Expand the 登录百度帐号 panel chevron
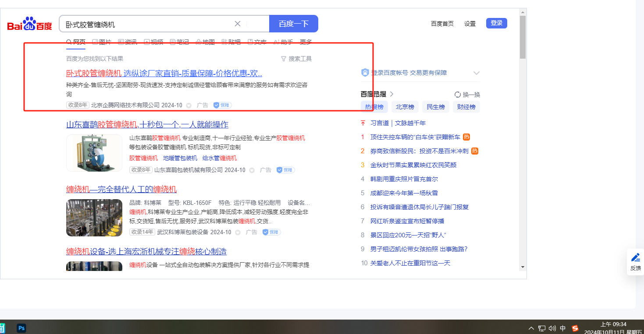 [477, 73]
